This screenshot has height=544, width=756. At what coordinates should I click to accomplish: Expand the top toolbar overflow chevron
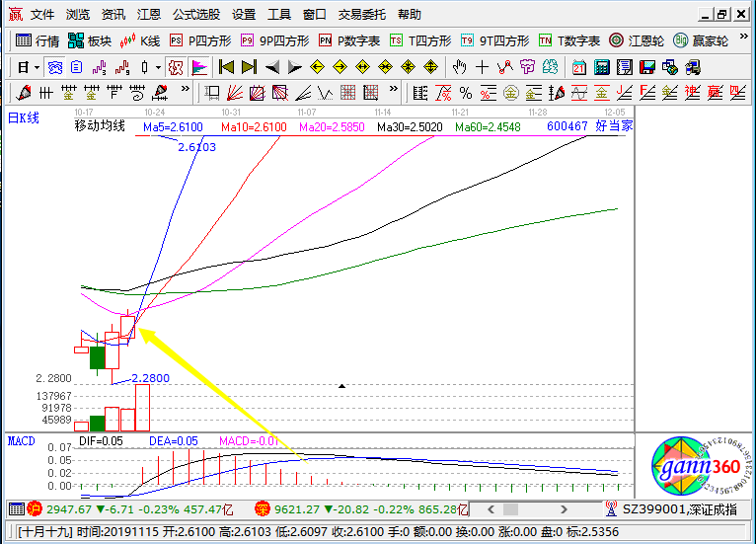click(743, 37)
